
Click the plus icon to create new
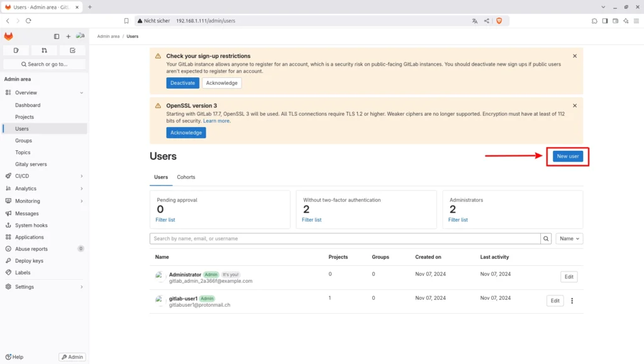click(x=69, y=36)
